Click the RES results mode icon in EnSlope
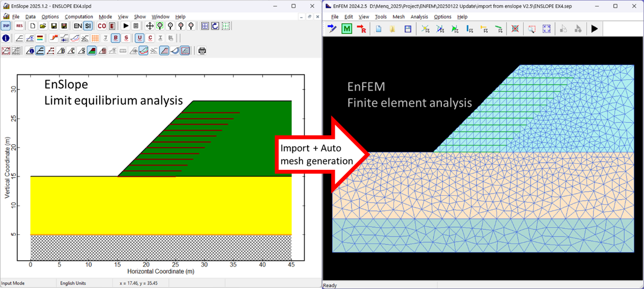The width and height of the screenshot is (644, 289). pos(19,26)
